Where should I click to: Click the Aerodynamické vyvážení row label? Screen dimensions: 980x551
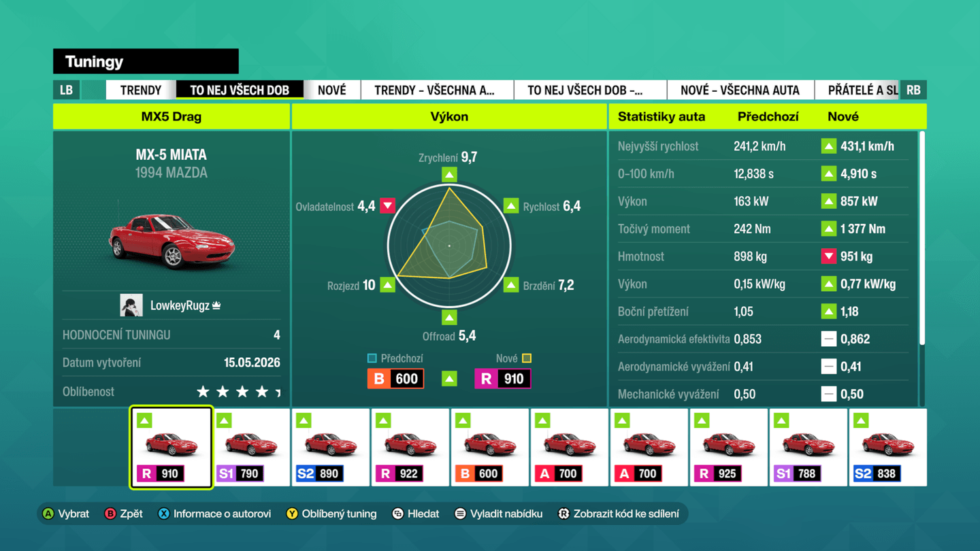pos(674,367)
